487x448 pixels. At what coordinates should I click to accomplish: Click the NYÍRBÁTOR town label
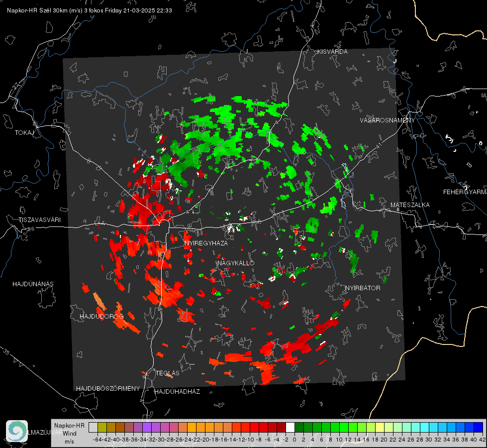pos(363,288)
